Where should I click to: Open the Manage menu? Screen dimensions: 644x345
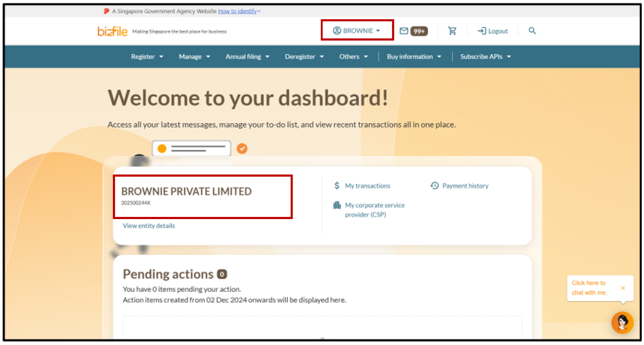(194, 57)
